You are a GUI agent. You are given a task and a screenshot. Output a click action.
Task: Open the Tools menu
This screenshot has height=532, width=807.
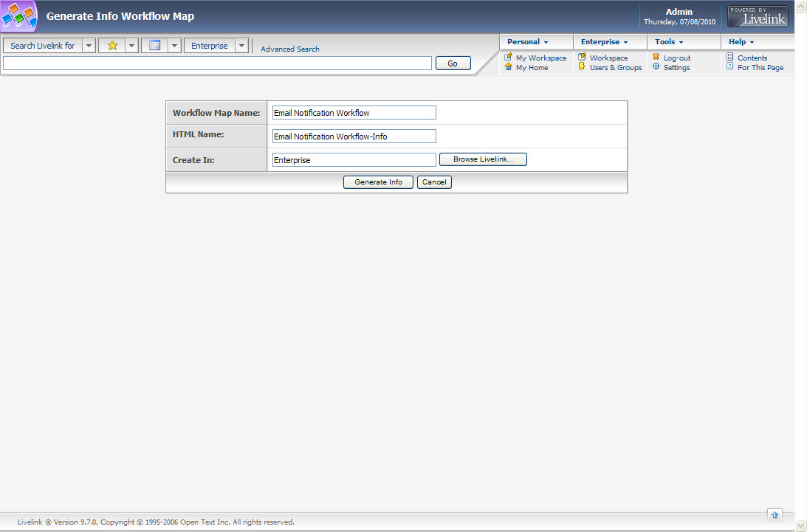669,42
